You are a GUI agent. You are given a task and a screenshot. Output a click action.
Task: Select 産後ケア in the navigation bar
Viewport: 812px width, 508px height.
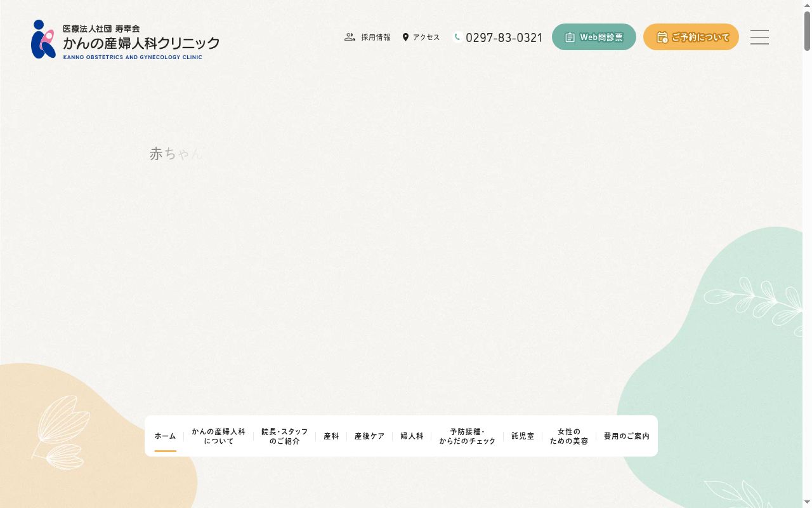[x=370, y=436]
